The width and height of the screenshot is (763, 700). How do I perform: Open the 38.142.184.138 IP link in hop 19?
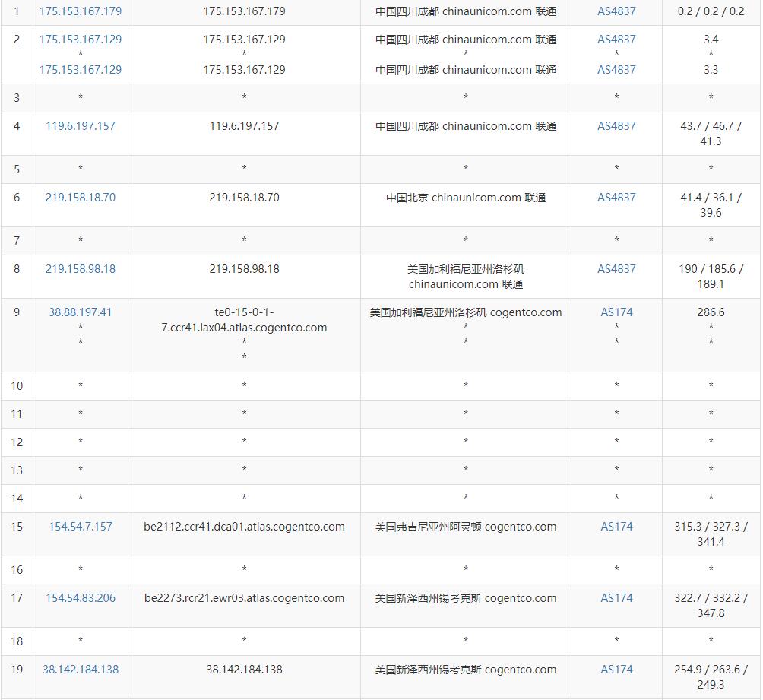pyautogui.click(x=81, y=670)
